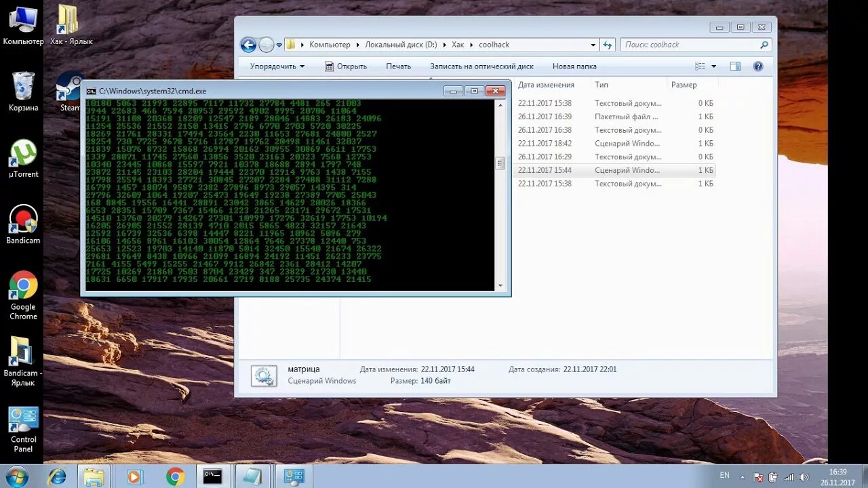Click the search magnifier icon in Explorer
The width and height of the screenshot is (868, 488).
(x=764, y=45)
